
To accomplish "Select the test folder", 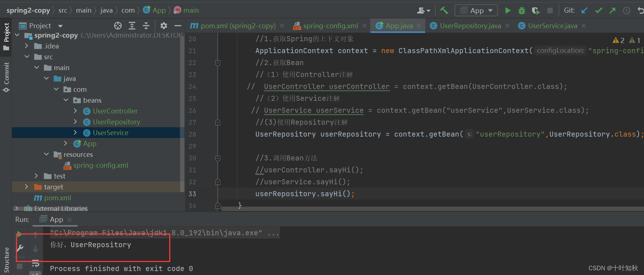I will [59, 176].
